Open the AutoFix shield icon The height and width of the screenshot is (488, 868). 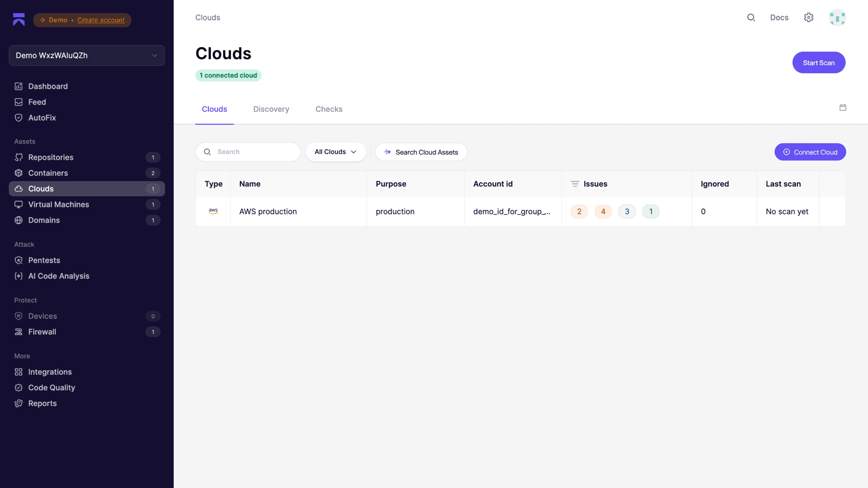(18, 118)
